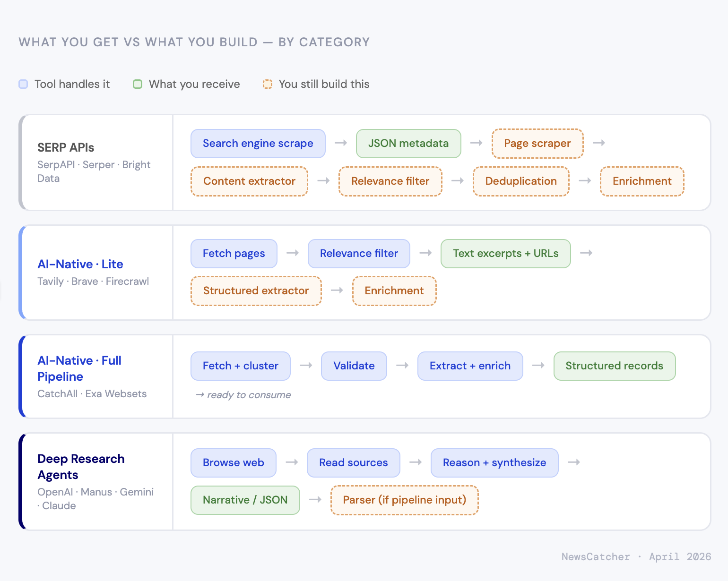Click the AI-Native Lite "Enrichment" box

[x=394, y=291]
